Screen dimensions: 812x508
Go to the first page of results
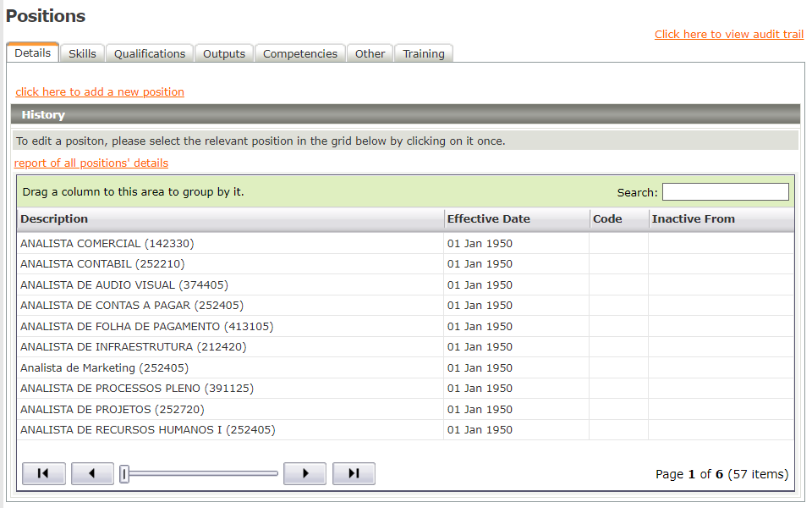(43, 474)
